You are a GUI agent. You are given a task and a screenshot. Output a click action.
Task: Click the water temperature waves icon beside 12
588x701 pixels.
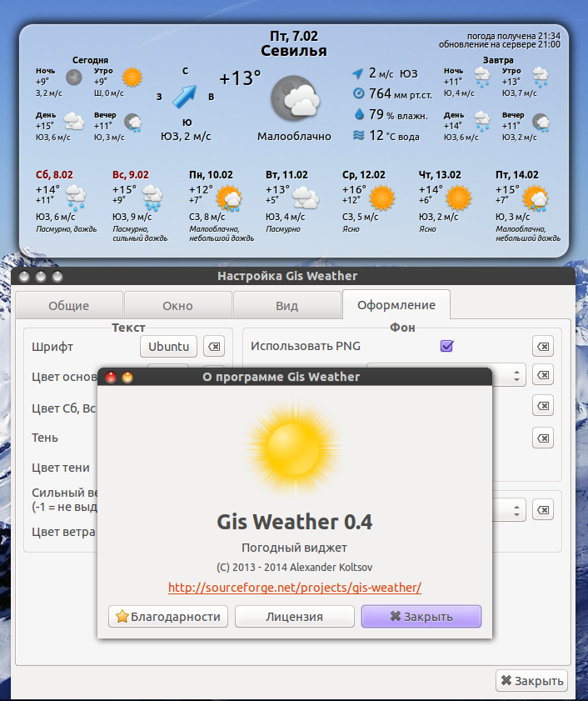click(358, 135)
